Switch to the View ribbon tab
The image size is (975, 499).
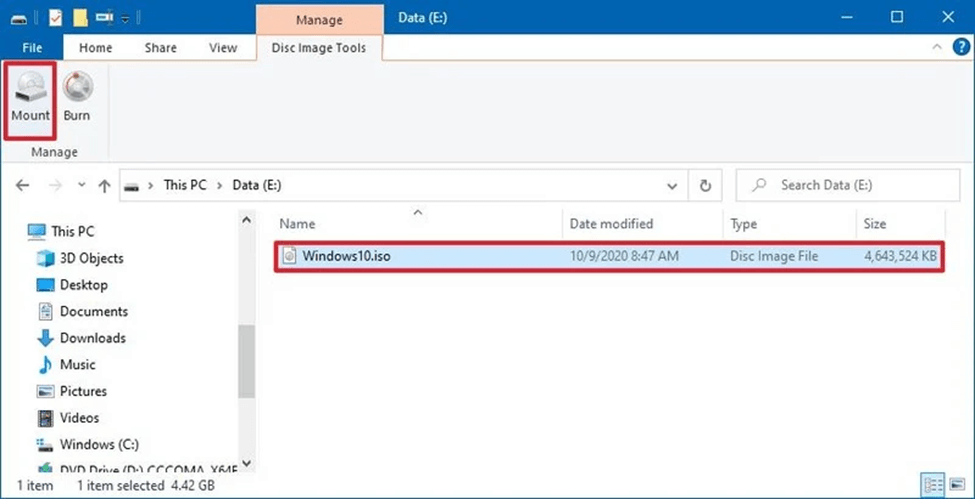[x=223, y=47]
